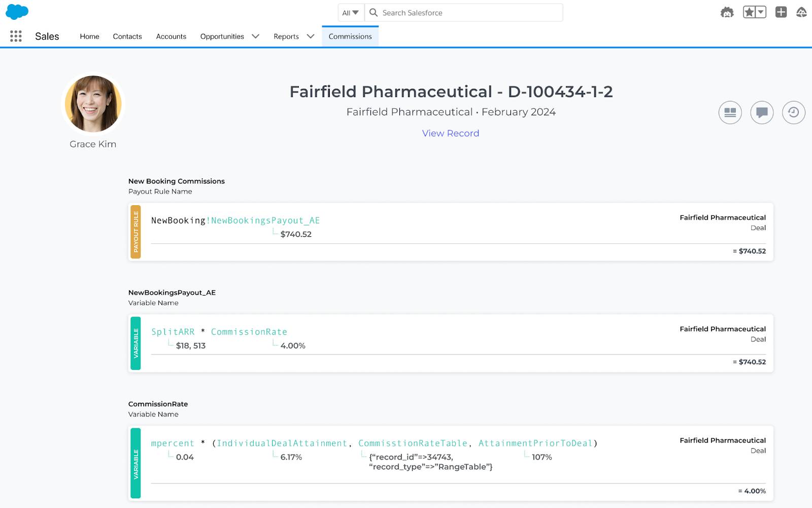Open the Salesforce Help cloud icon
Screen dimensions: 812x508
click(801, 12)
